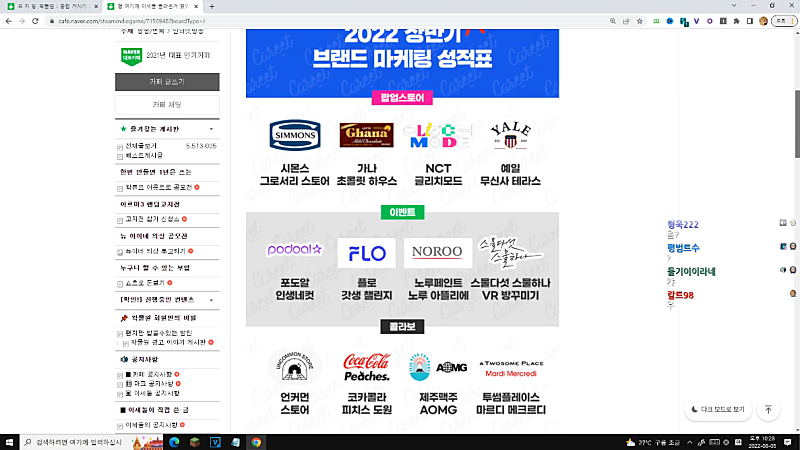Image resolution: width=800 pixels, height=450 pixels.
Task: Open the extensions puzzle piece menu
Action: (x=736, y=21)
